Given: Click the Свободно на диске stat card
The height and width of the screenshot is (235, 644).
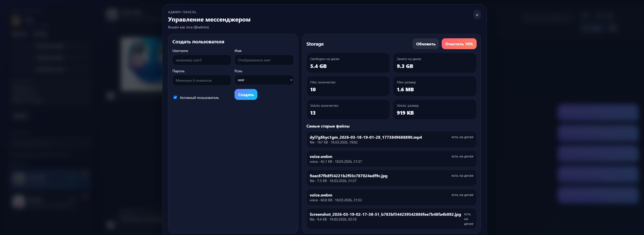Looking at the screenshot, I should coord(348,63).
